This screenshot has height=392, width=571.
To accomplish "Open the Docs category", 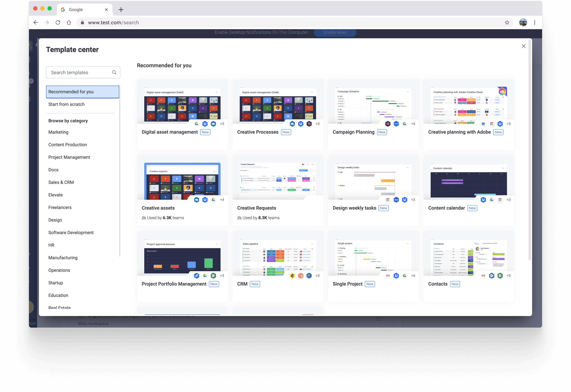I will point(53,170).
